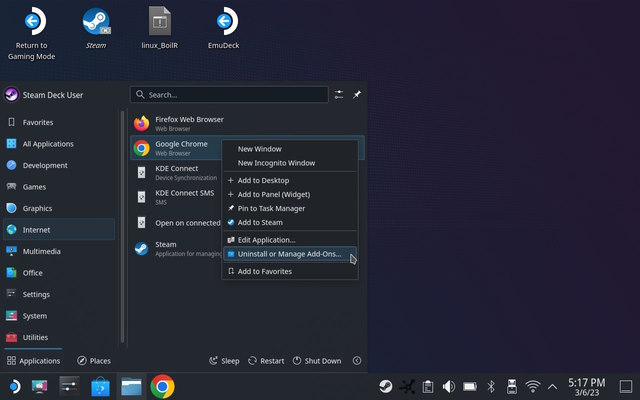Choose Add to Favorites
This screenshot has width=640, height=400.
290,271
